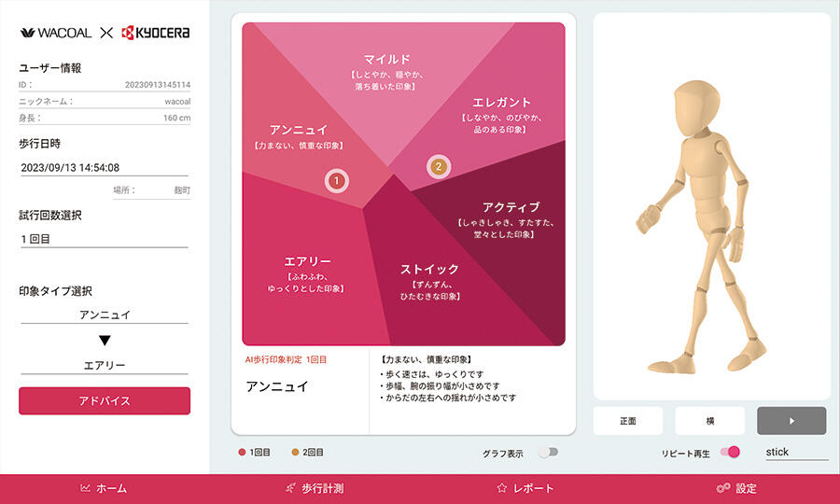Click the gears icon beside 設定
The width and height of the screenshot is (840, 504).
723,488
